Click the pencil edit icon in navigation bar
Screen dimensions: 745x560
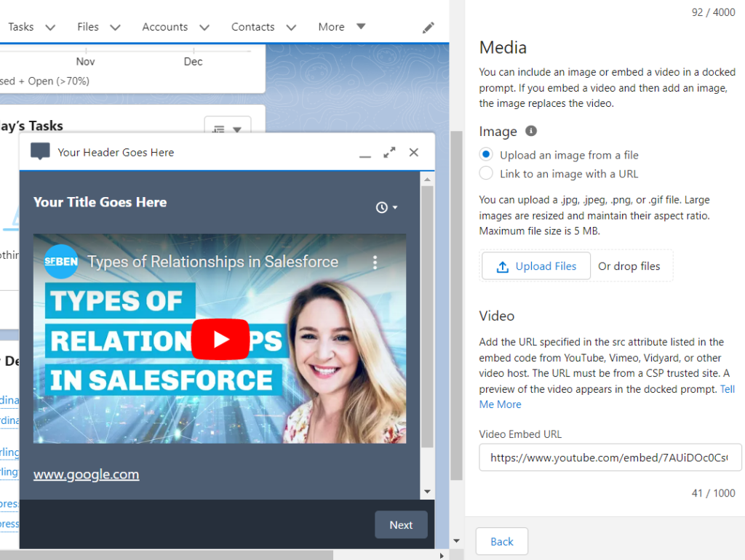[429, 28]
